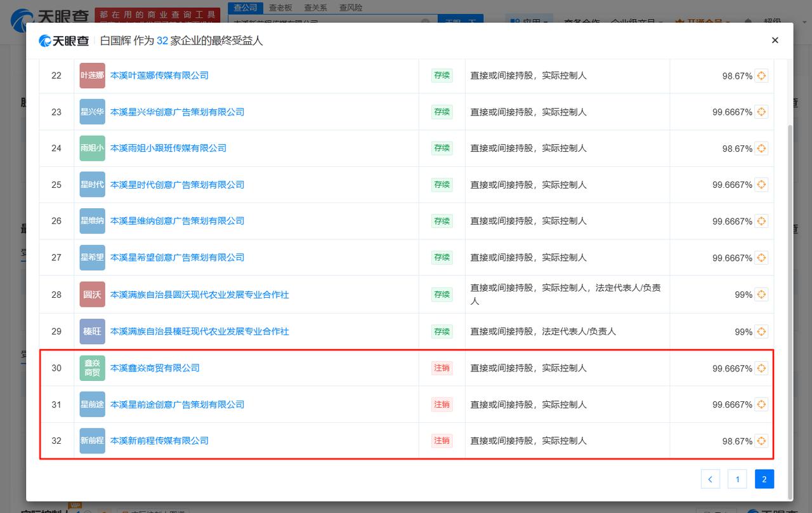This screenshot has width=812, height=513.
Task: Click the 新前程 company logo tile
Action: pyautogui.click(x=92, y=441)
